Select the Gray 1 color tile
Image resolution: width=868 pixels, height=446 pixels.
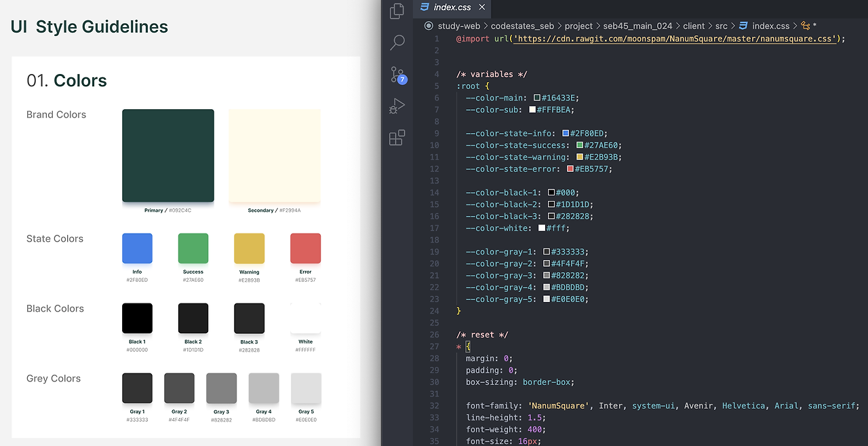coord(137,388)
